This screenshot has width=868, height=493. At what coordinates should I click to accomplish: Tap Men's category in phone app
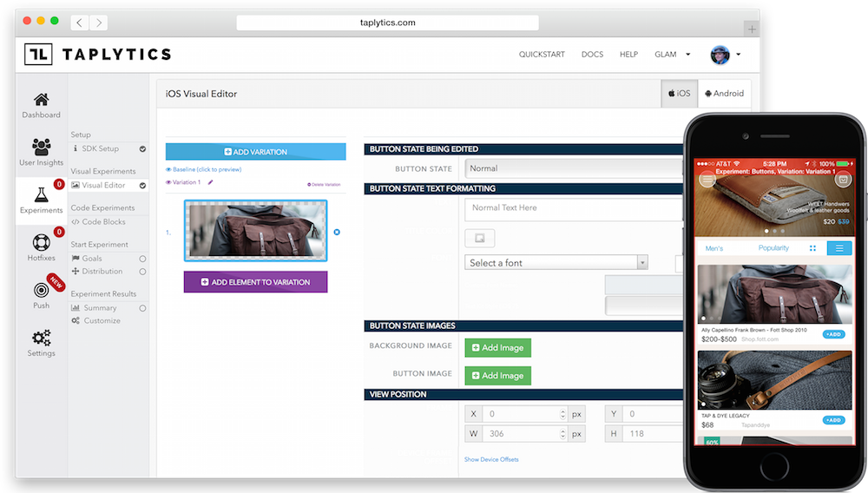point(714,248)
